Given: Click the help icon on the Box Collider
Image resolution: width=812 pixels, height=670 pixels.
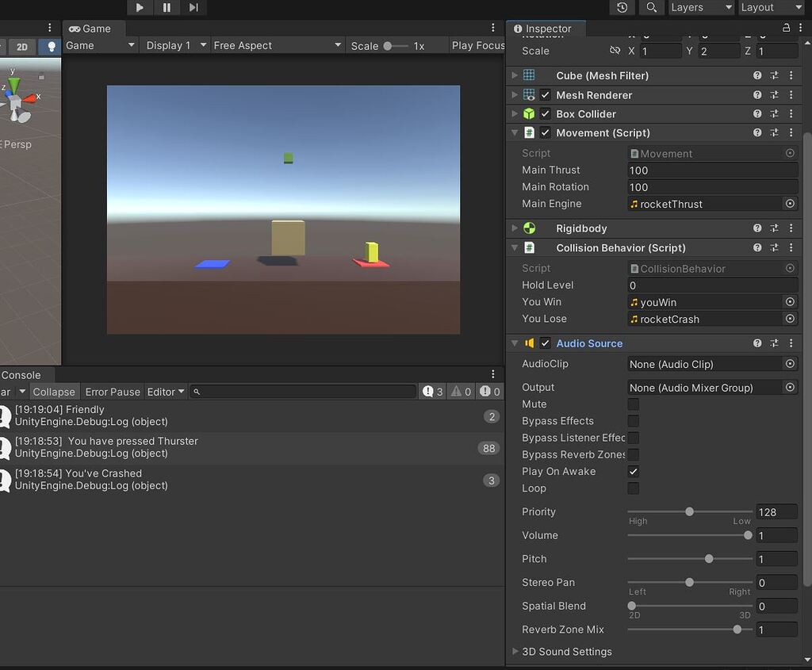Looking at the screenshot, I should coord(758,113).
